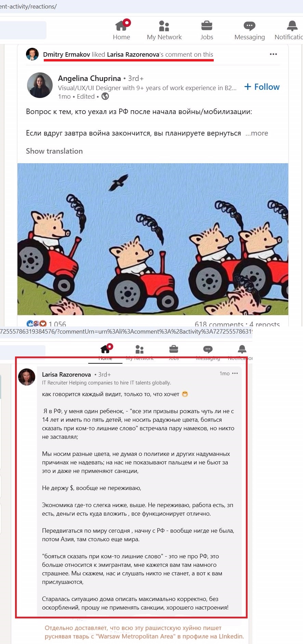Click Dmitry Ermakov's small avatar
The width and height of the screenshot is (303, 644).
tap(32, 54)
